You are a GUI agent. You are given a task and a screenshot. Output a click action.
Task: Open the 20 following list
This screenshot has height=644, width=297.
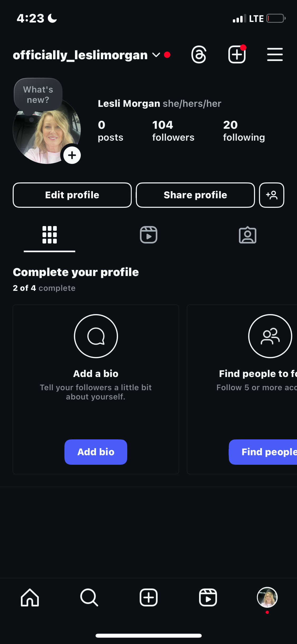(x=244, y=131)
